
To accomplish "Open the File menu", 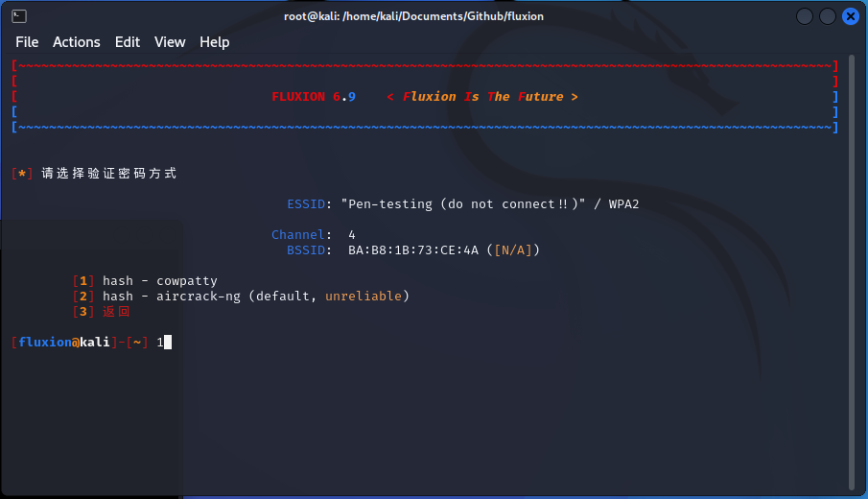I will [27, 42].
